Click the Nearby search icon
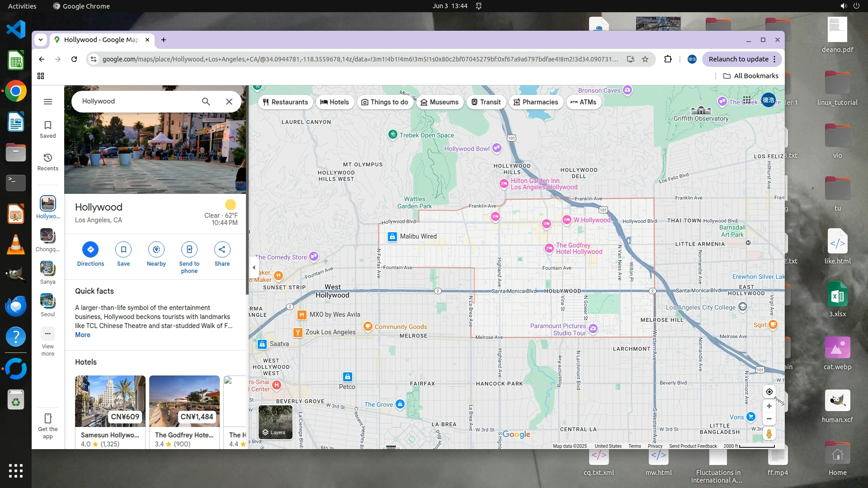The image size is (868, 488). [156, 249]
